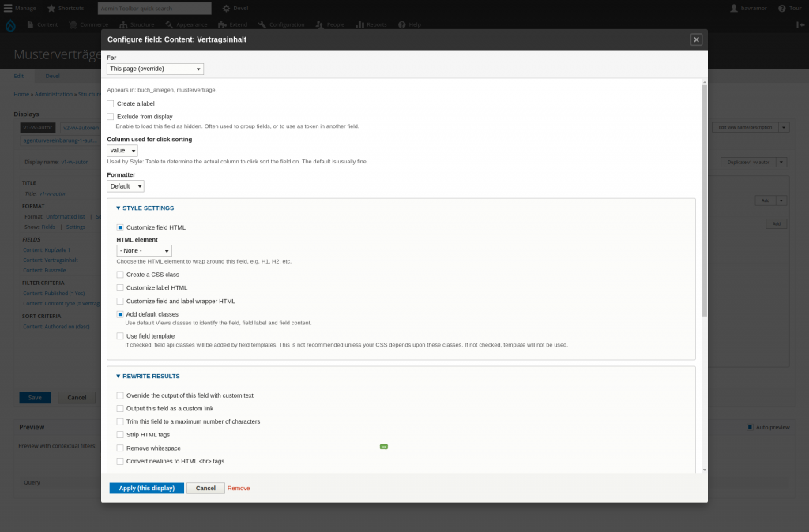This screenshot has width=809, height=532.
Task: Check the Strip HTML tags option
Action: (120, 435)
